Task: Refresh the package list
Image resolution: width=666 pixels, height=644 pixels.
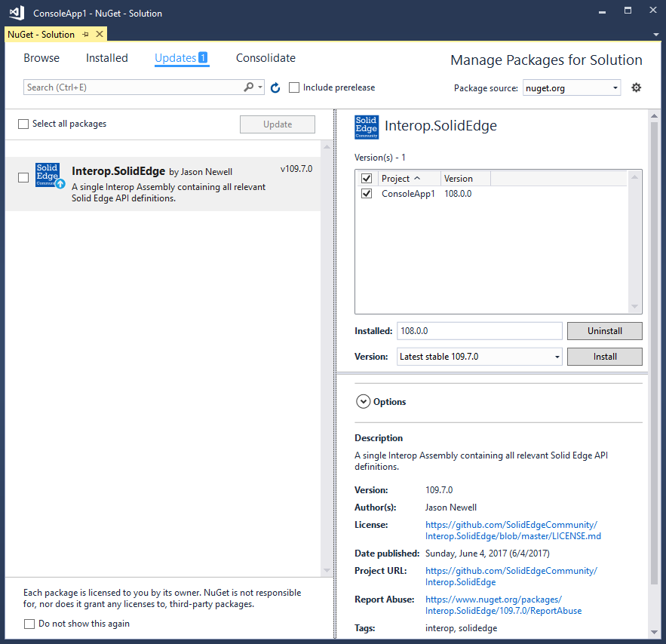Action: point(275,88)
